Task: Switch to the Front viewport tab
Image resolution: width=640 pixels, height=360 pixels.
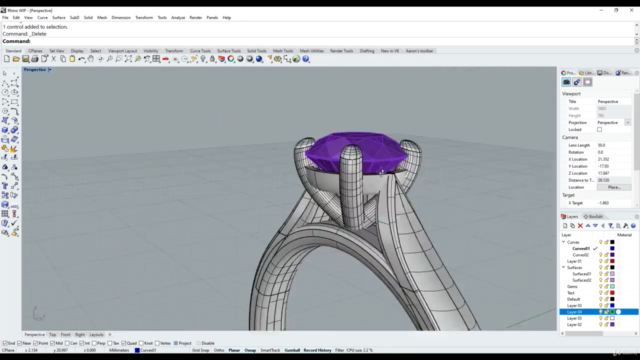Action: (65, 335)
